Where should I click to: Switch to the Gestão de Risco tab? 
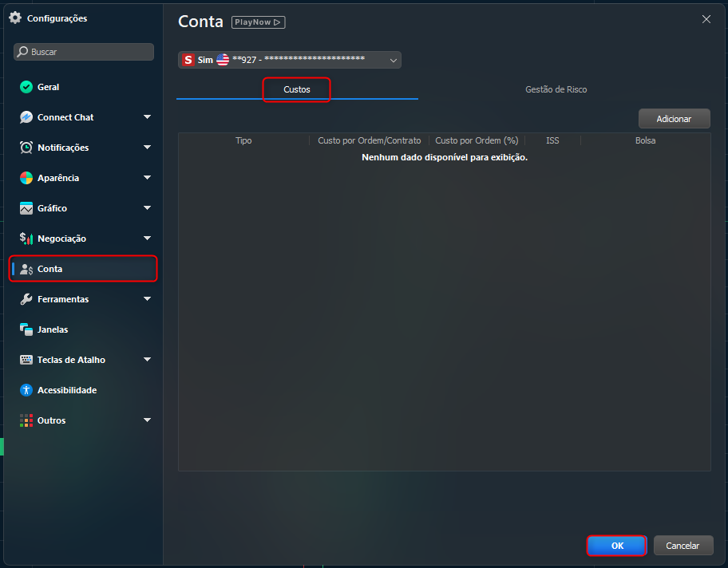[556, 89]
